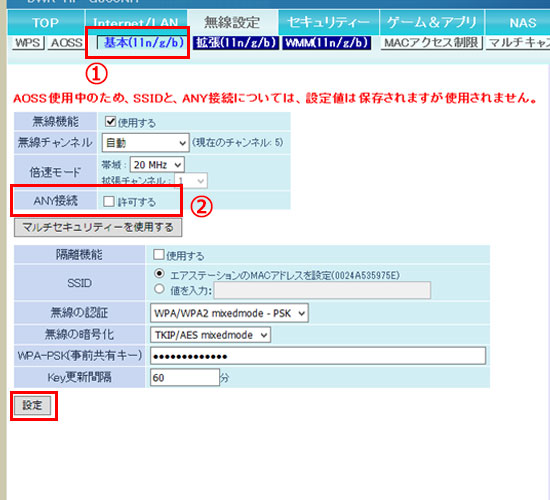Open the 帯域 20 MHz dropdown
The image size is (550, 500).
pos(157,165)
